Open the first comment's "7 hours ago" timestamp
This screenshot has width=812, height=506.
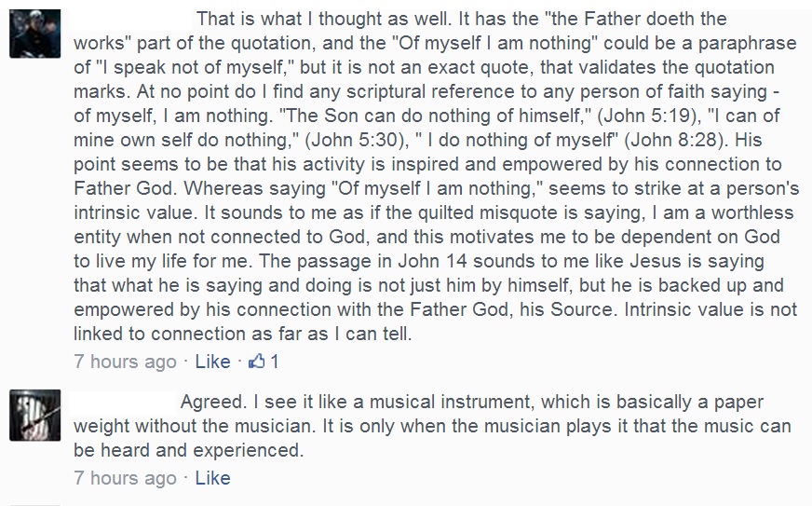click(x=125, y=361)
